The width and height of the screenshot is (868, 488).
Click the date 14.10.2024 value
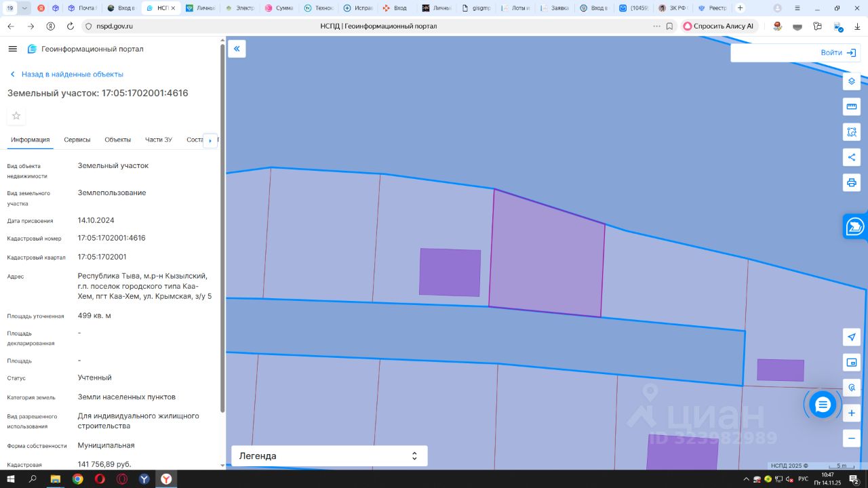96,221
